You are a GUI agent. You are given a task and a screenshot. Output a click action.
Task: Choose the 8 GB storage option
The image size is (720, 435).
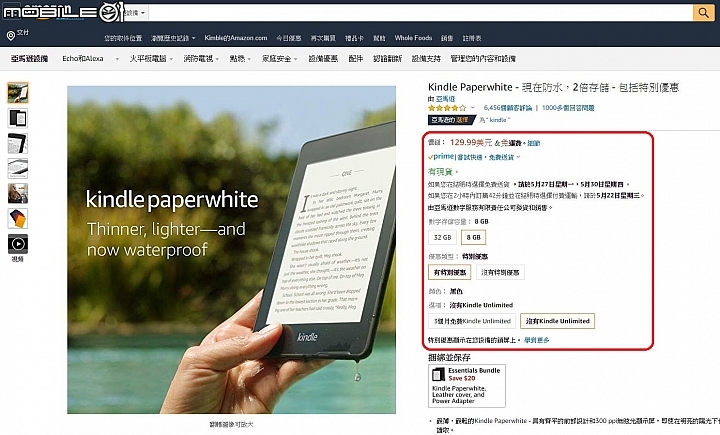click(x=473, y=237)
